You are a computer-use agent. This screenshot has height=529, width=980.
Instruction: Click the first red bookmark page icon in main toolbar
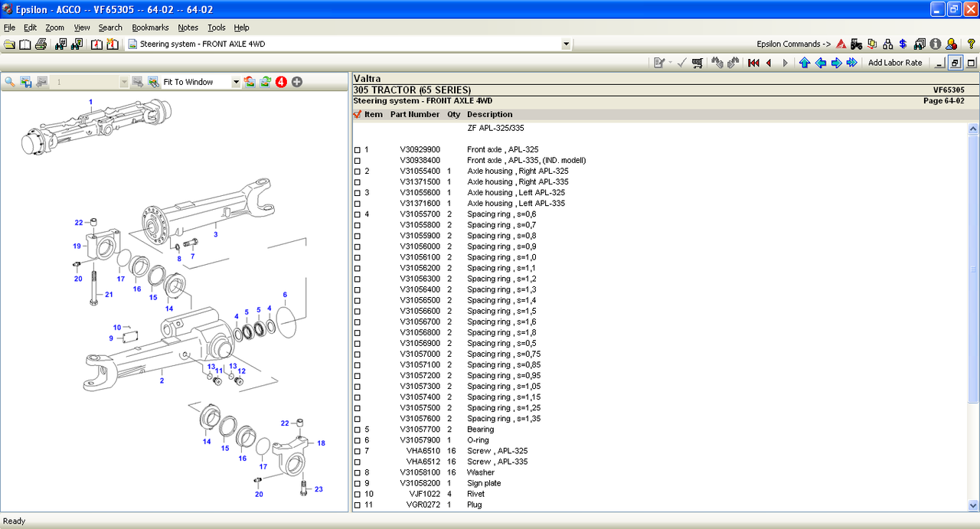pyautogui.click(x=96, y=44)
